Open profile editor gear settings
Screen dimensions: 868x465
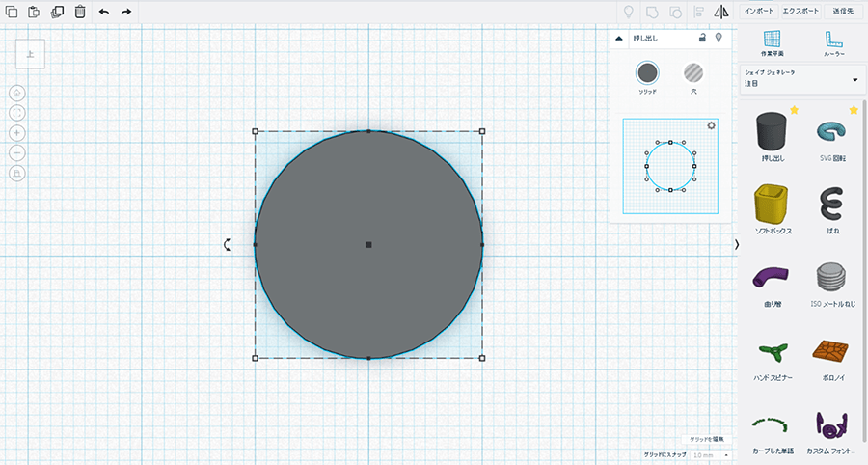tap(712, 125)
